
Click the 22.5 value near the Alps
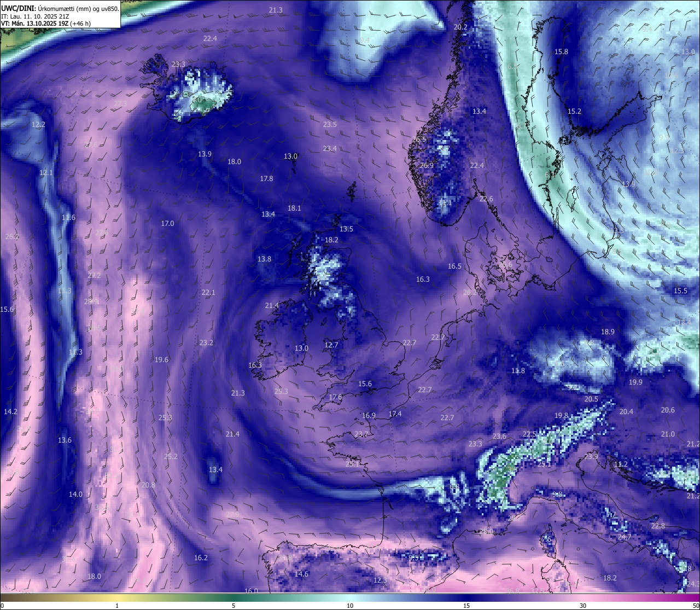[x=529, y=434]
